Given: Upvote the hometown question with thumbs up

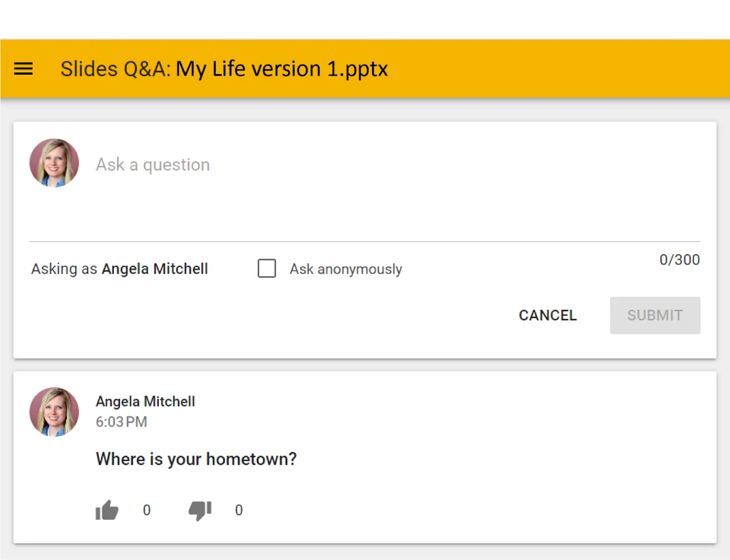Looking at the screenshot, I should point(107,509).
